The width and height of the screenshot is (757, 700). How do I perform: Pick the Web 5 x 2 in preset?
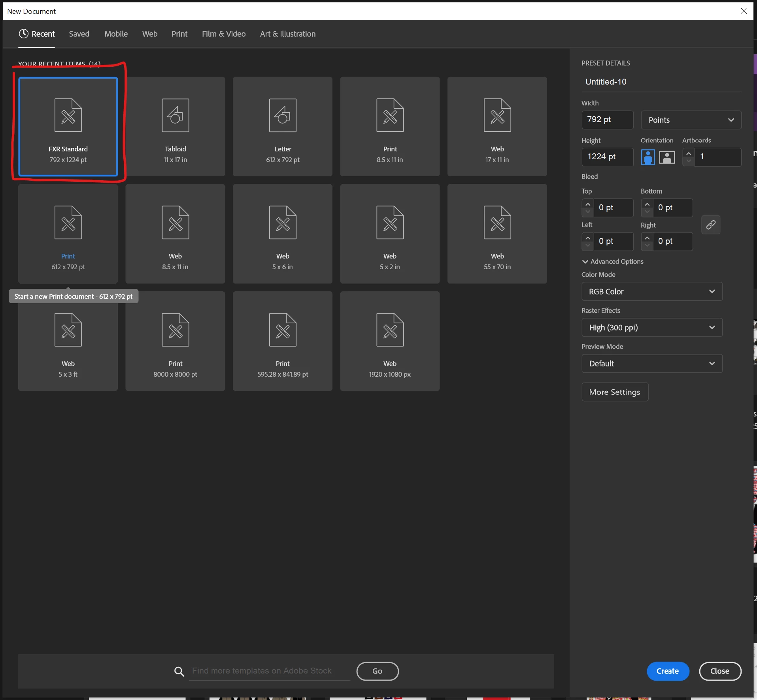tap(390, 234)
